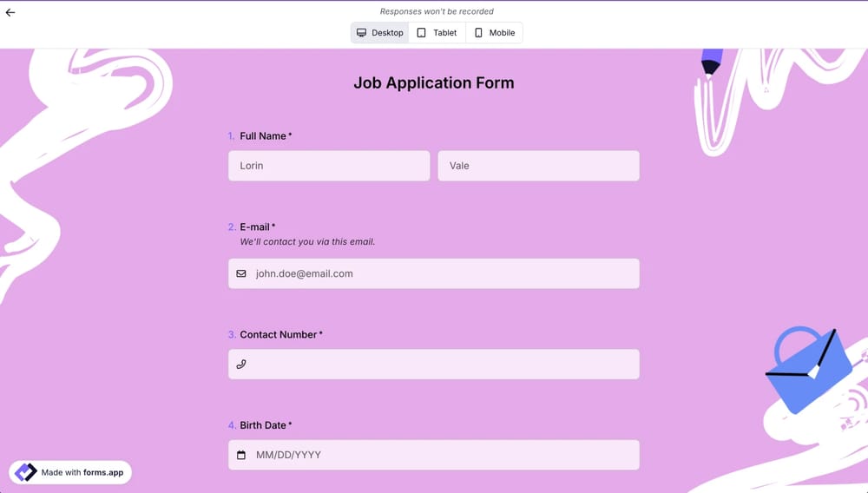Screen dimensions: 868x493
Task: Click into the Contact Number input field
Action: (x=443, y=365)
